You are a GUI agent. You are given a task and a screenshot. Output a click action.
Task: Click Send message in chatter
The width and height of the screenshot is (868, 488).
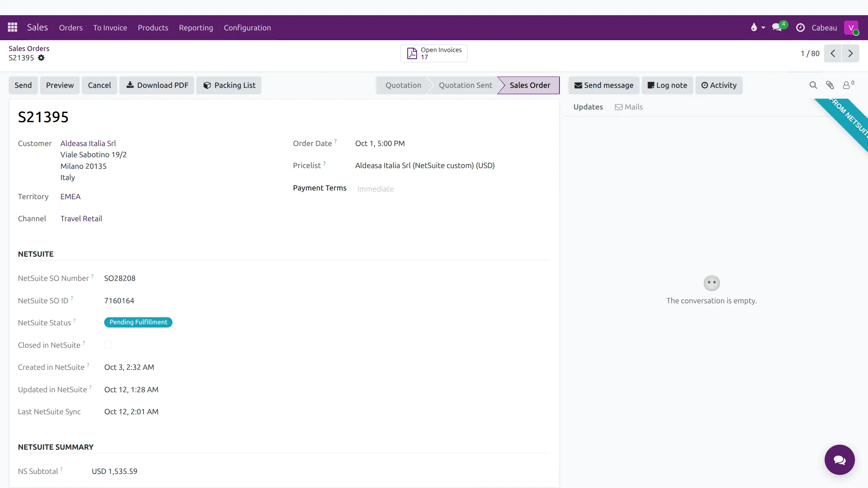pos(604,85)
